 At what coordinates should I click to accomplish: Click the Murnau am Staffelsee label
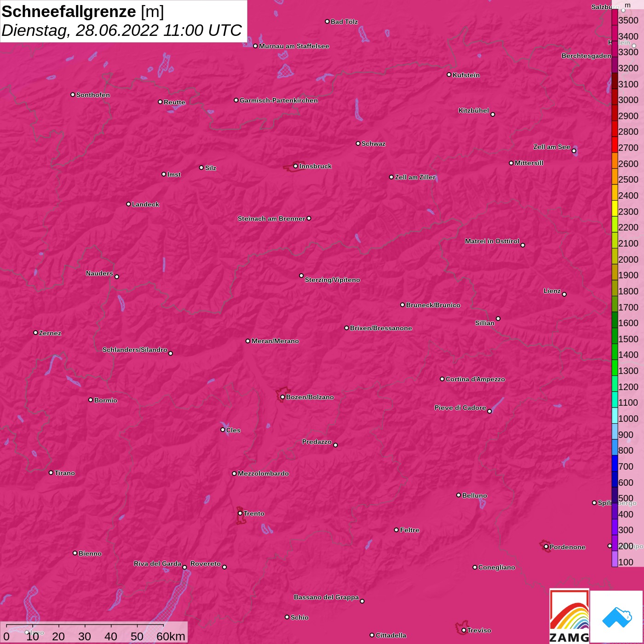[294, 46]
